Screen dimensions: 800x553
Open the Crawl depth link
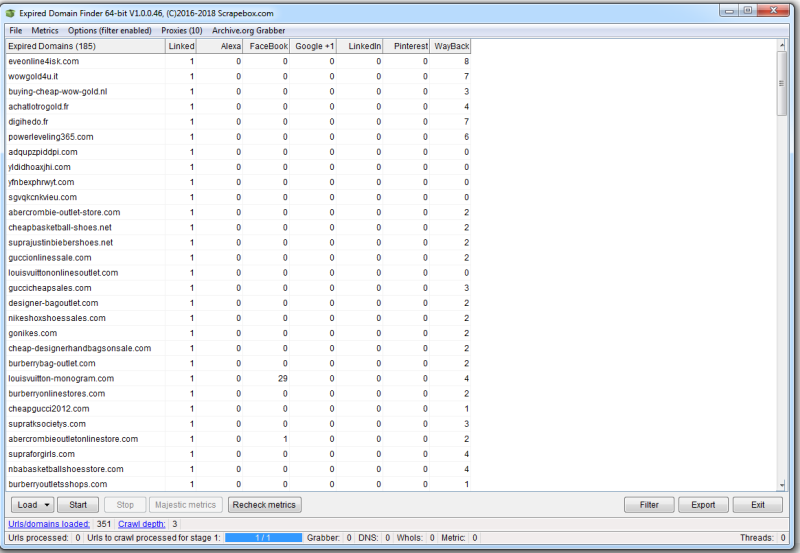(x=141, y=524)
